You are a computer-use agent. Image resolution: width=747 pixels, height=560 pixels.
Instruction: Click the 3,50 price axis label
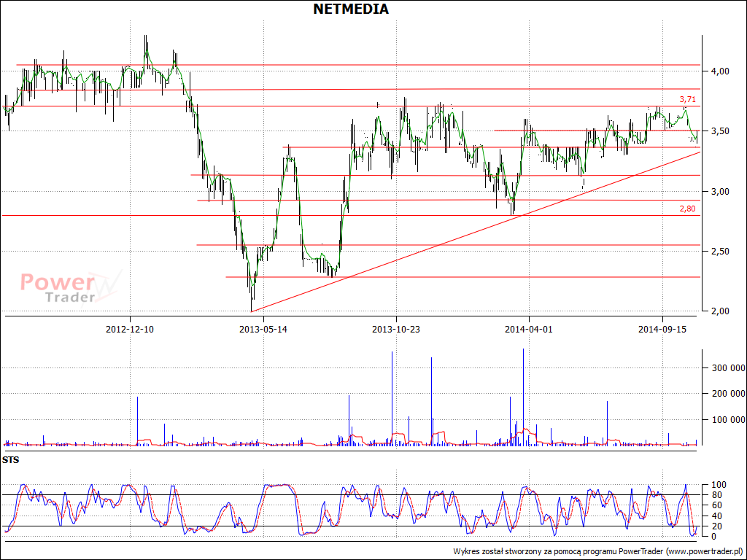coord(719,131)
